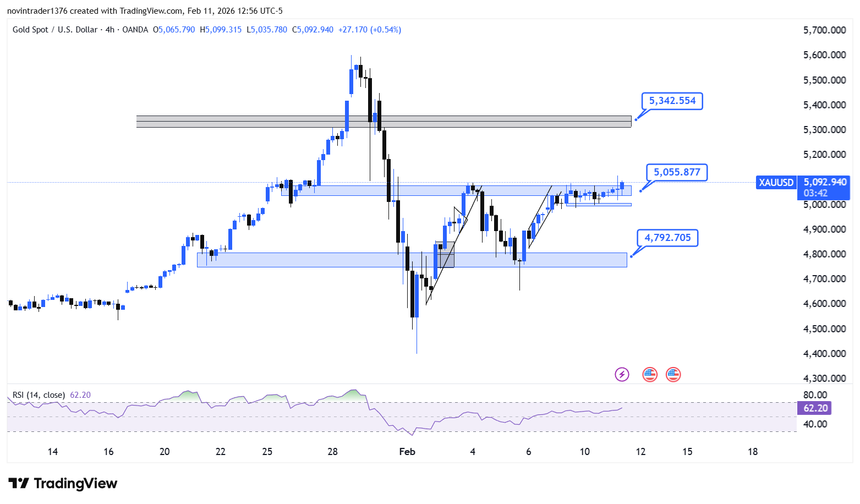The width and height of the screenshot is (860, 504).
Task: Click the 5,600.000 price axis label
Action: click(825, 55)
